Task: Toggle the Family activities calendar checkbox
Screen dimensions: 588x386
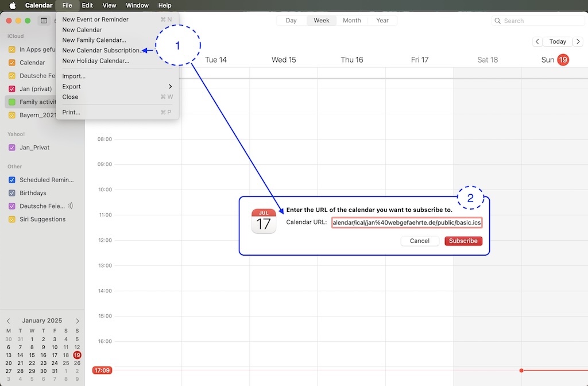Action: (x=12, y=102)
